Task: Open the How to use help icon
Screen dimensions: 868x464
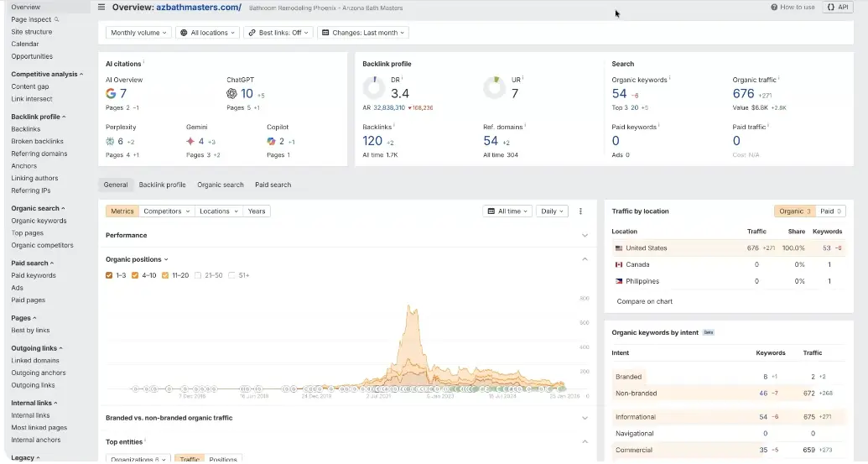Action: point(774,8)
